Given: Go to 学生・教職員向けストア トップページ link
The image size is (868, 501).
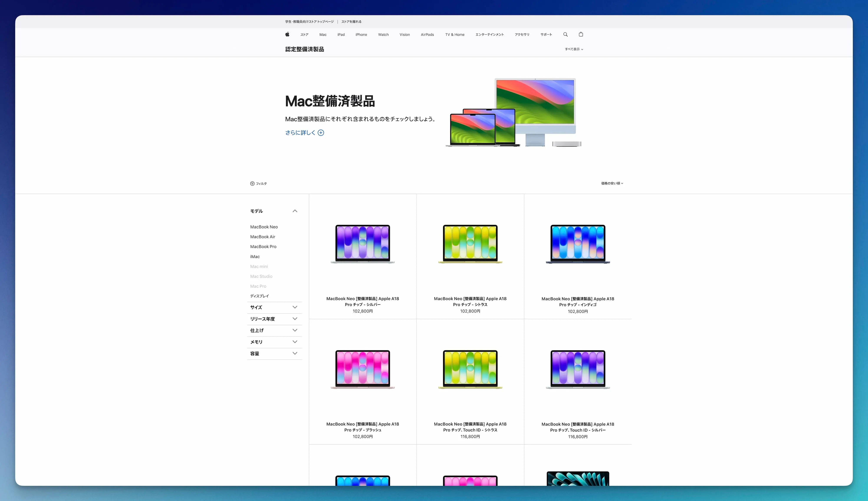Looking at the screenshot, I should (x=309, y=22).
